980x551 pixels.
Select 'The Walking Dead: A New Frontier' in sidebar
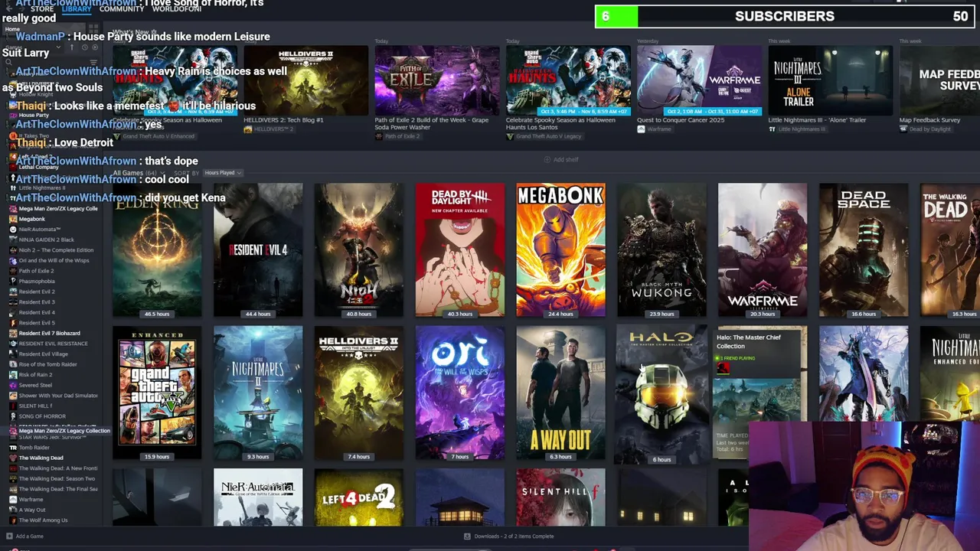(58, 468)
